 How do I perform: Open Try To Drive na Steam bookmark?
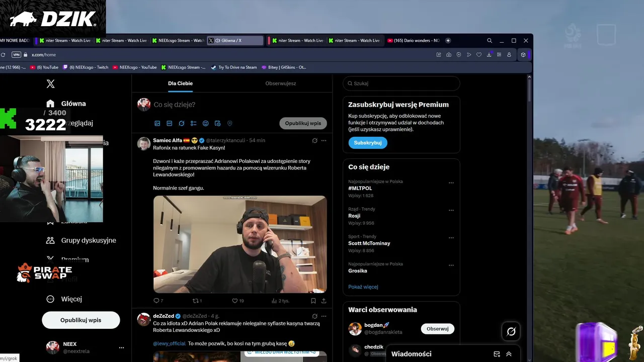pos(234,67)
